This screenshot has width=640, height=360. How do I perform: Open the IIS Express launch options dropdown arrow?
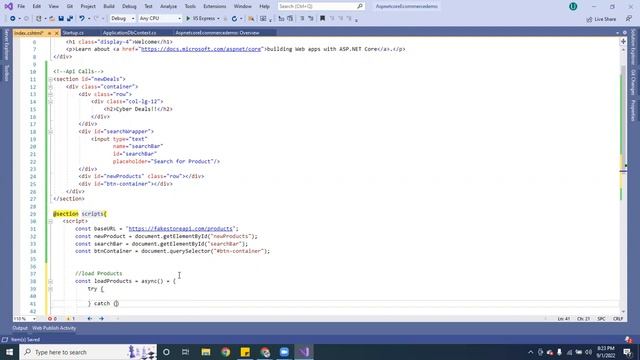pos(218,19)
